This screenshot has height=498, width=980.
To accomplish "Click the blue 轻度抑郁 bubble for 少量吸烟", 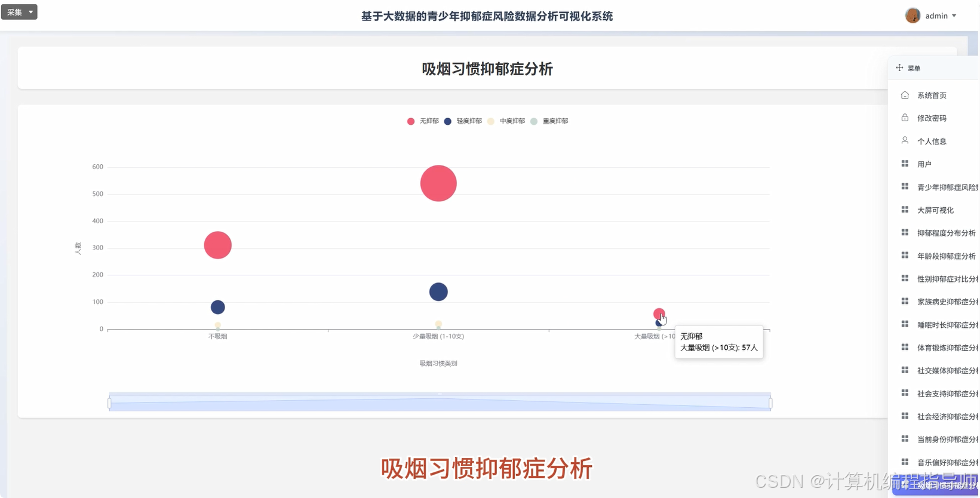I will [438, 292].
